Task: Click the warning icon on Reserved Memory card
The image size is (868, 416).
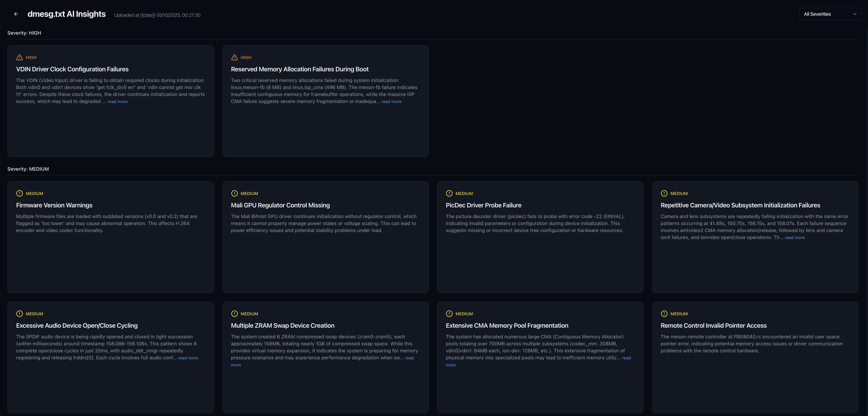Action: pos(235,57)
